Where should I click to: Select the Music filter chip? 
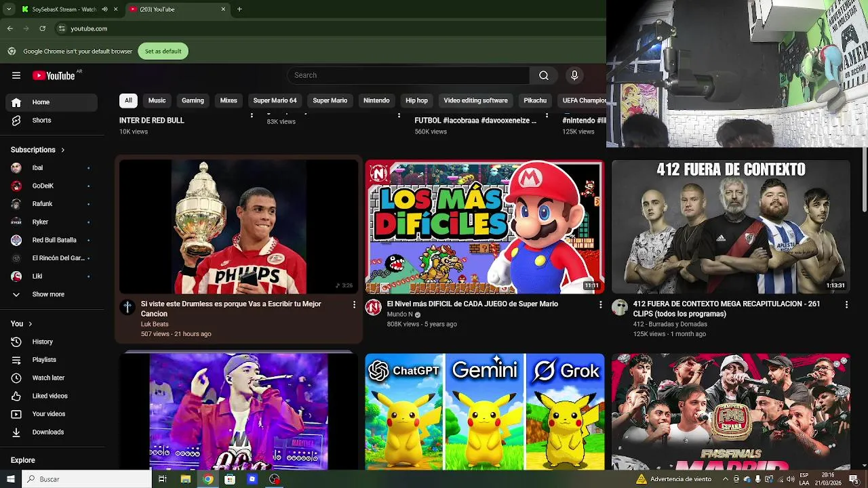pos(157,100)
